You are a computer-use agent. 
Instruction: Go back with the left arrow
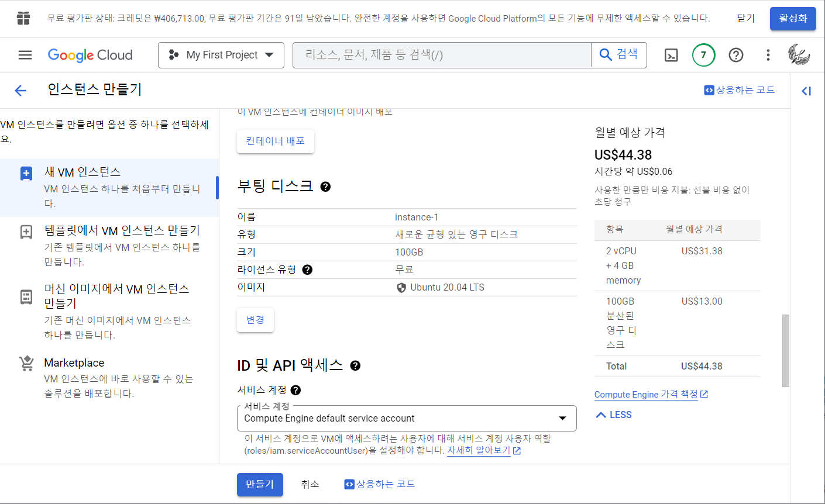[20, 90]
